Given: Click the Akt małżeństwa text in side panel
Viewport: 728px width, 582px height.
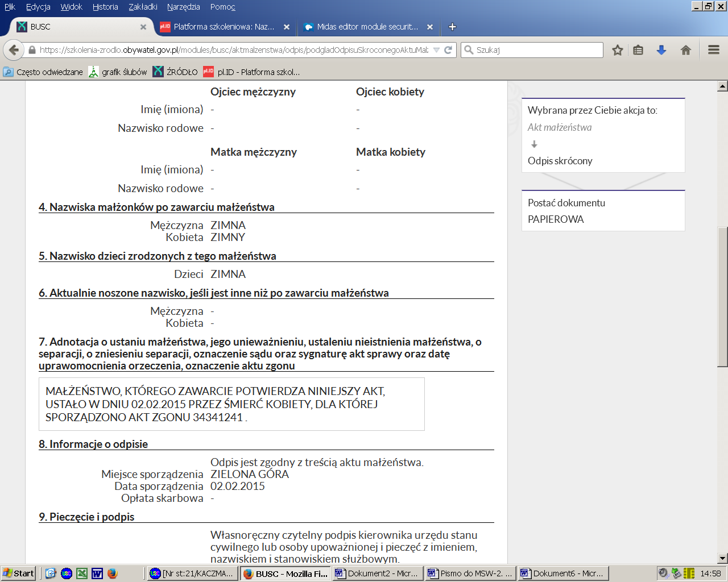Looking at the screenshot, I should coord(560,127).
